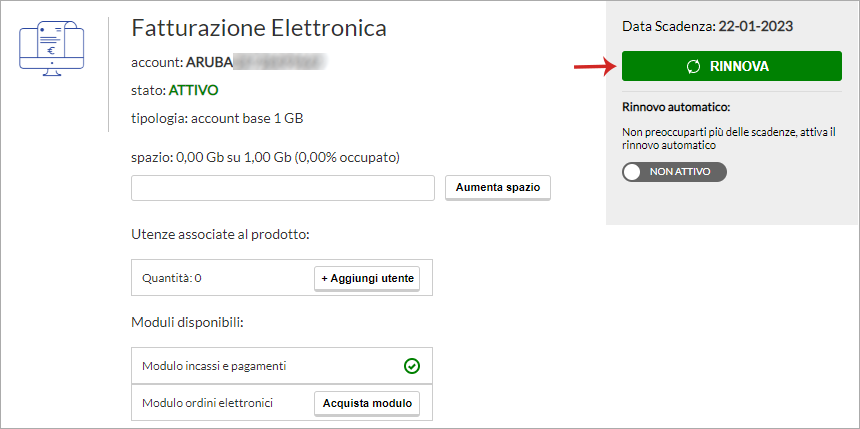Click the green checkmark for Modulo incassi
Viewport: 860px width, 429px height.
tap(411, 366)
